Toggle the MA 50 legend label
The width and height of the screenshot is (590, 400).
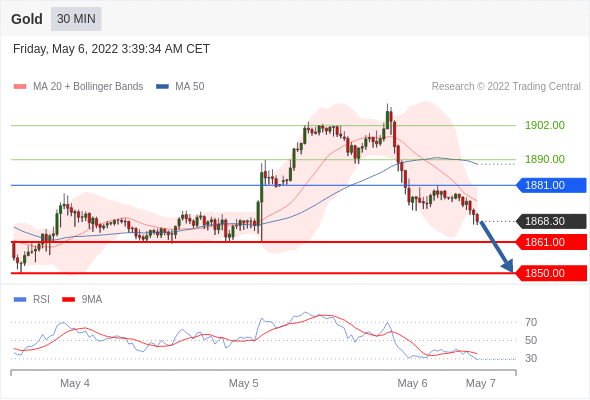(190, 87)
